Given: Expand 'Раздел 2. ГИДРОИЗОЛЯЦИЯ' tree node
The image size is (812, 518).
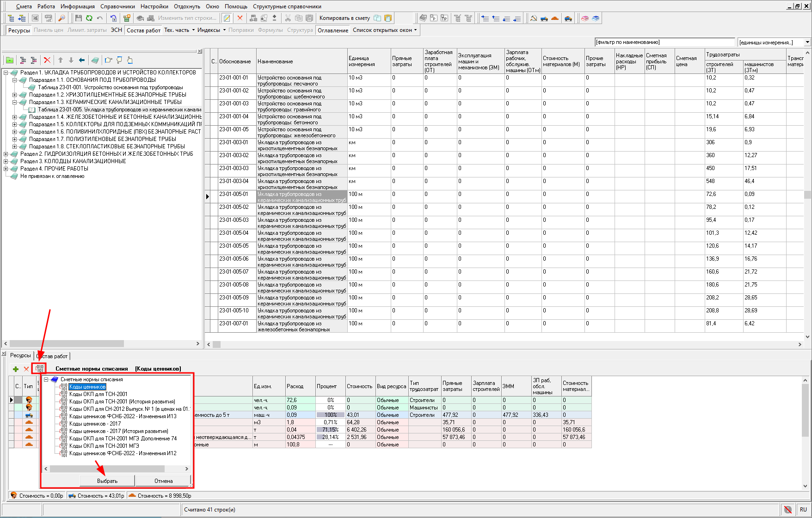Looking at the screenshot, I should (6, 154).
